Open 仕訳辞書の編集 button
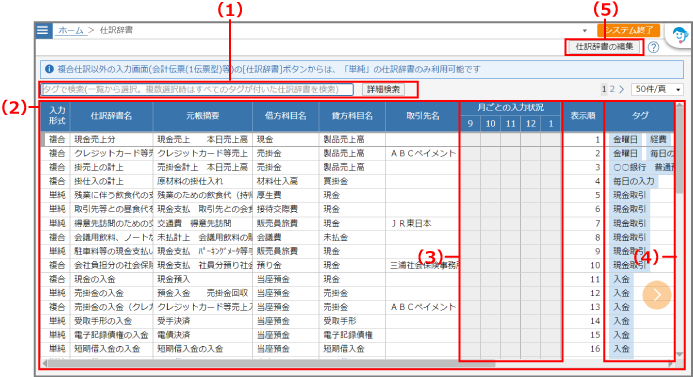Image resolution: width=693 pixels, height=377 pixels. tap(604, 46)
